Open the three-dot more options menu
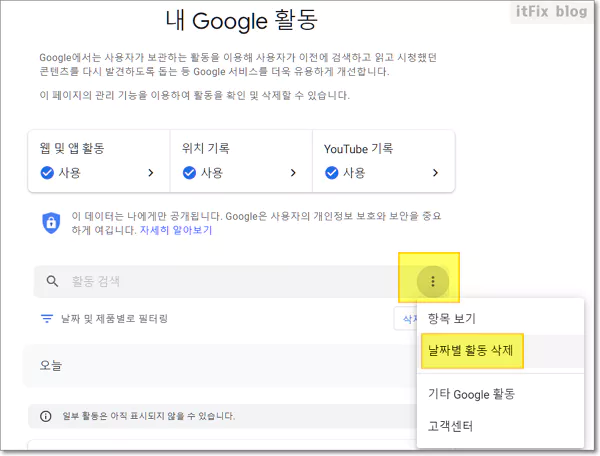This screenshot has height=456, width=600. tap(433, 282)
